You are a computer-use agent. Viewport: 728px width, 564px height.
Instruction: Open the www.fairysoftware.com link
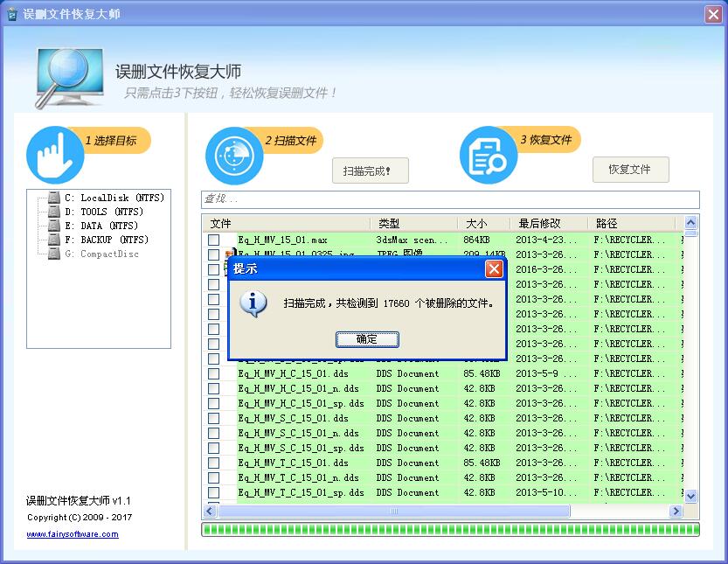pyautogui.click(x=73, y=534)
